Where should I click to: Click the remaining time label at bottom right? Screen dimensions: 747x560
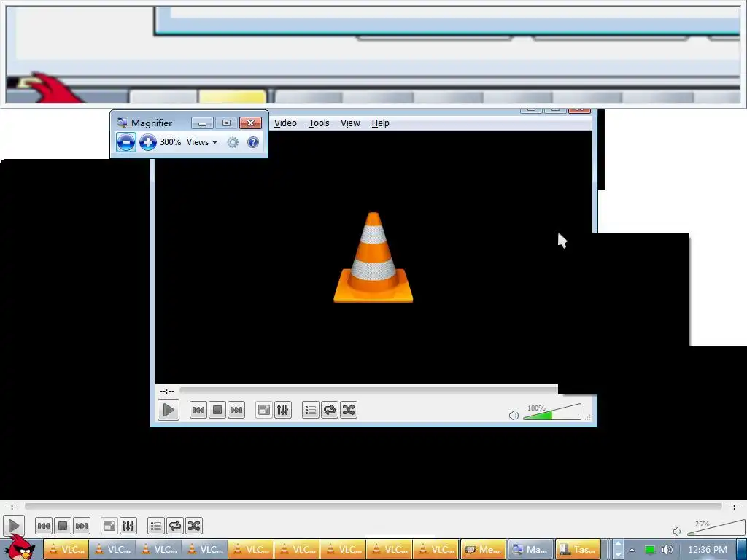coord(734,507)
